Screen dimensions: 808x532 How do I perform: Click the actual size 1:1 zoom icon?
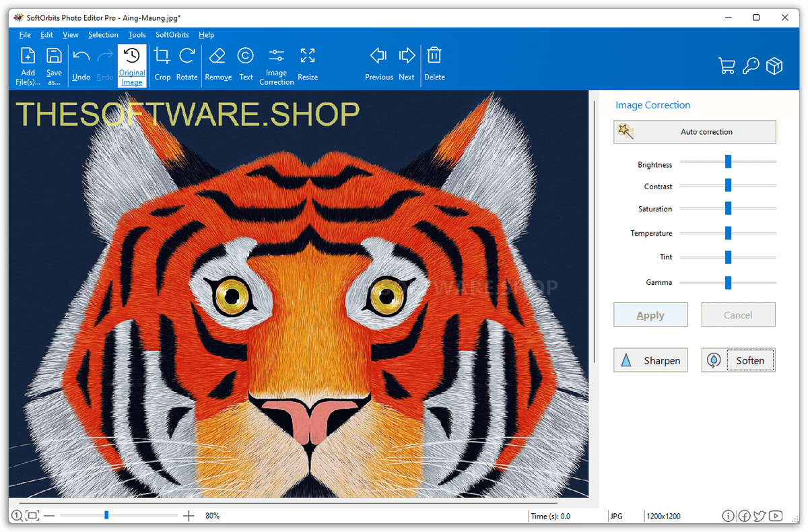coord(17,516)
